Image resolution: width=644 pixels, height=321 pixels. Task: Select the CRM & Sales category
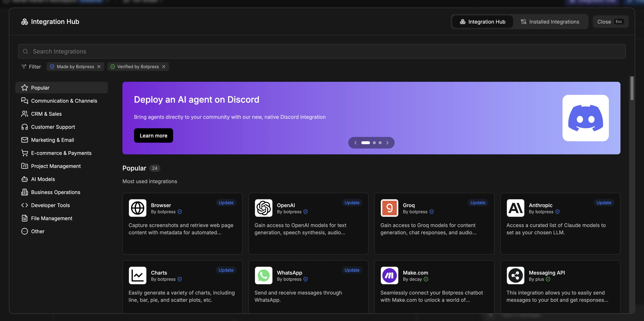(x=46, y=114)
